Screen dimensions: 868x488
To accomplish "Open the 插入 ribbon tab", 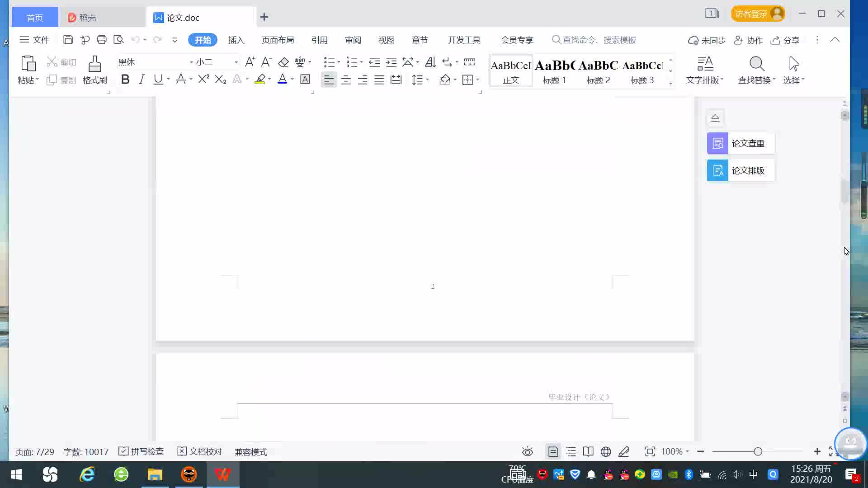I will (236, 40).
